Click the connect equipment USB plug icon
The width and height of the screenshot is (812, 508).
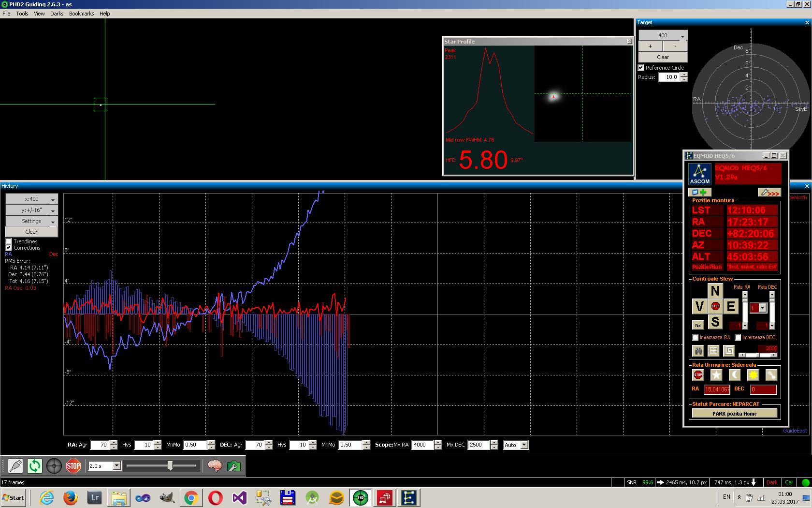pyautogui.click(x=15, y=466)
